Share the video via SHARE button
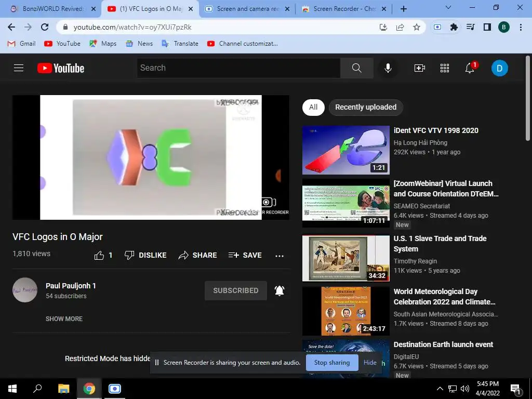This screenshot has height=399, width=532. pos(197,255)
